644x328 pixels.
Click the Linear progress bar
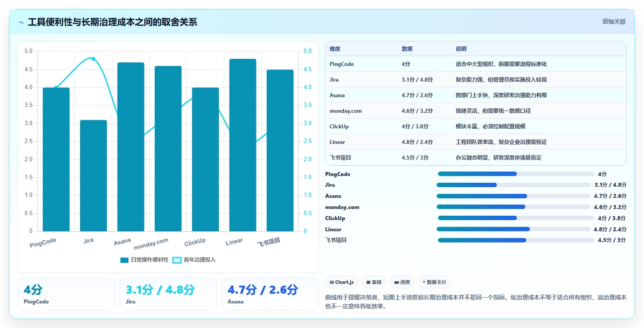[514, 229]
